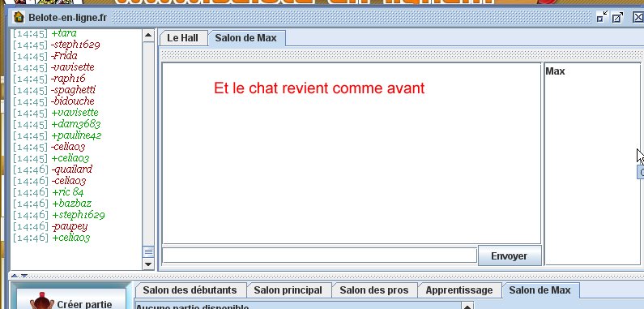Click the log scrollbar up arrow

(148, 36)
